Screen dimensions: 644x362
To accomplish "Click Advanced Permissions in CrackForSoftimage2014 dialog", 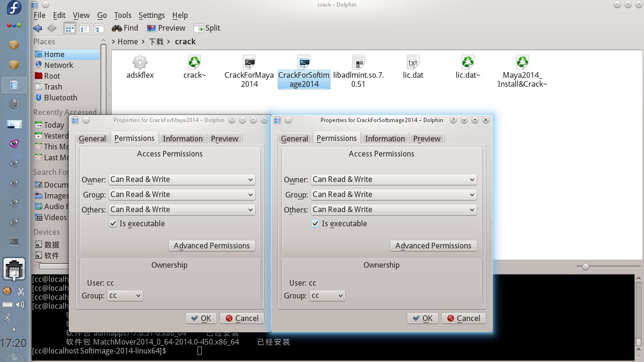I will click(x=433, y=246).
